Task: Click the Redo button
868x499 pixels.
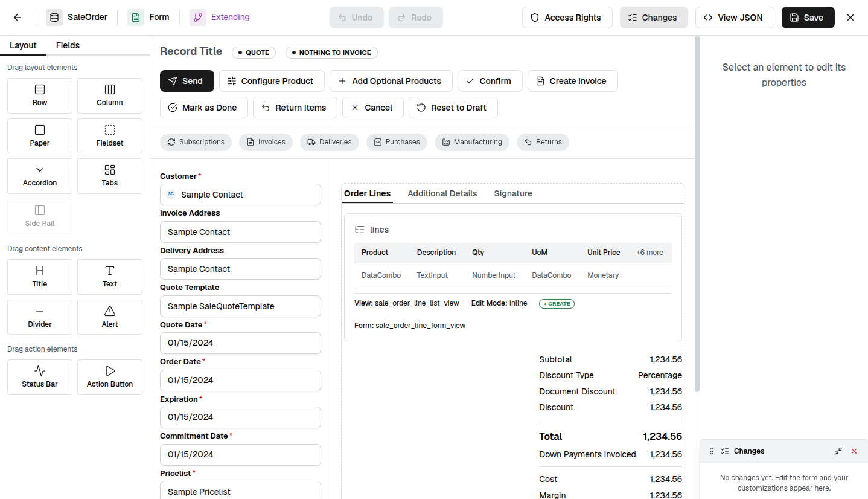Action: [416, 18]
